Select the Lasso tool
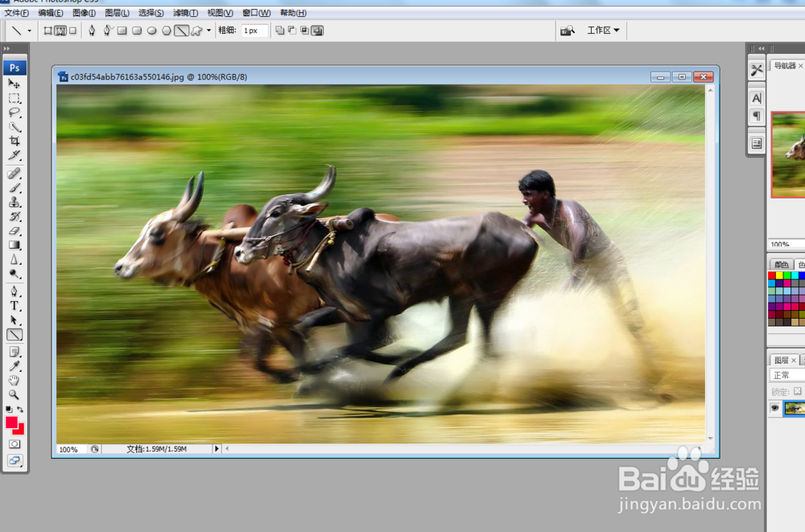Image resolution: width=805 pixels, height=532 pixels. pyautogui.click(x=14, y=113)
